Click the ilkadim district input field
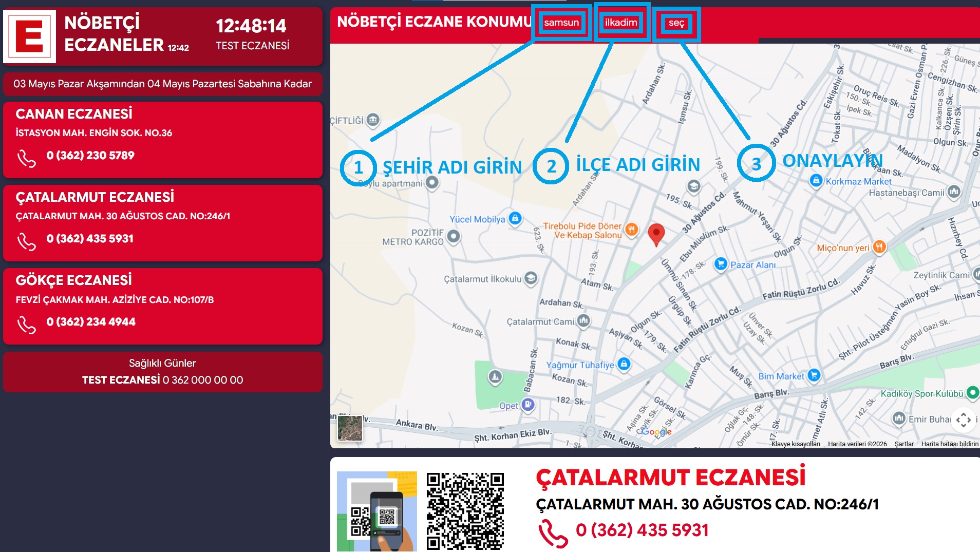The image size is (980, 552). [x=621, y=23]
